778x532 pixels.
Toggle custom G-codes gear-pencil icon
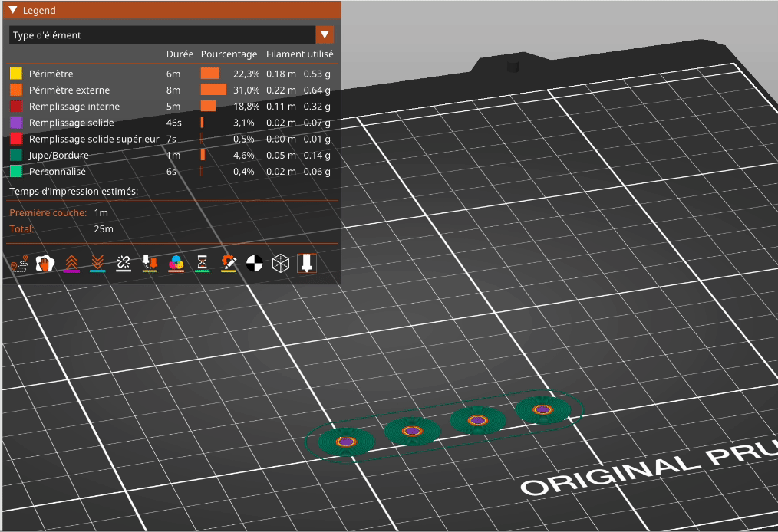[228, 264]
